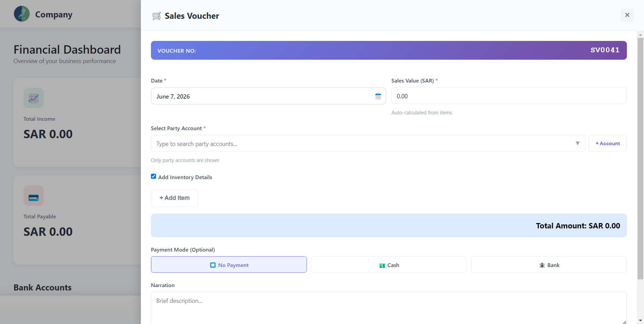644x324 pixels.
Task: Click the Company name text
Action: click(54, 15)
